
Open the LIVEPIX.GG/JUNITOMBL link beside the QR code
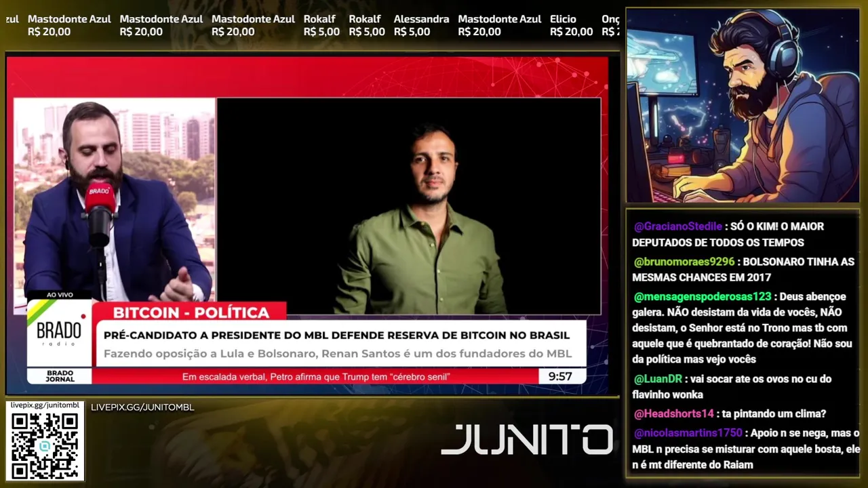[x=142, y=407]
